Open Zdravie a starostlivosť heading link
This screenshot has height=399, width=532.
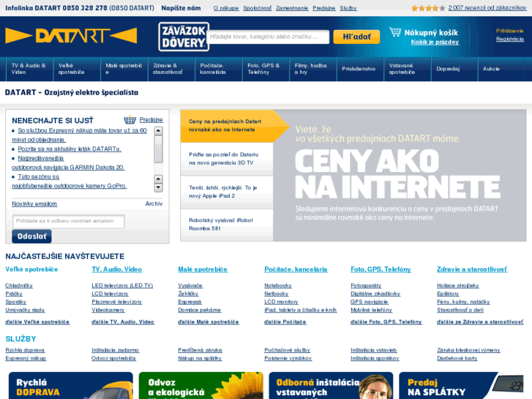pos(472,269)
